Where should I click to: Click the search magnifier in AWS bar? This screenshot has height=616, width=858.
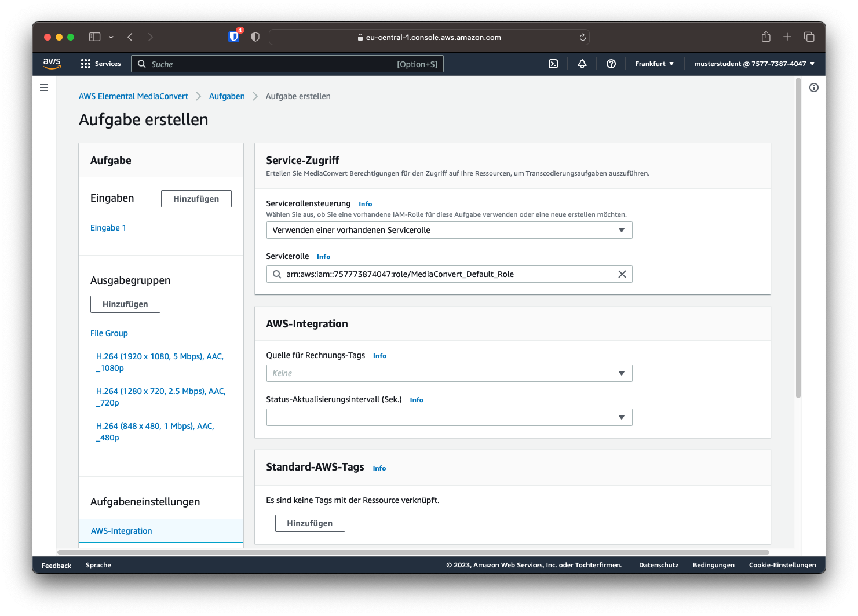[141, 64]
